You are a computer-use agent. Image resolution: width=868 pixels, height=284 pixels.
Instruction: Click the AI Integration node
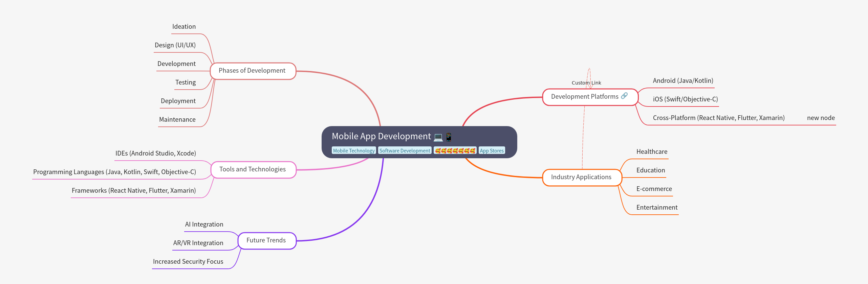point(204,224)
